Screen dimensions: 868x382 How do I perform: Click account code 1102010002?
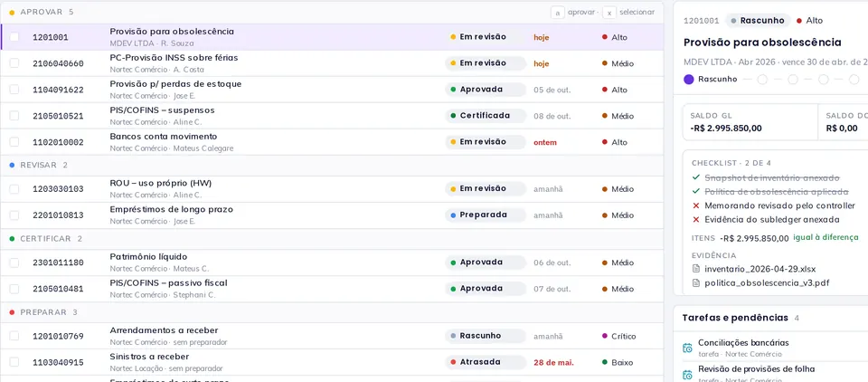[58, 142]
